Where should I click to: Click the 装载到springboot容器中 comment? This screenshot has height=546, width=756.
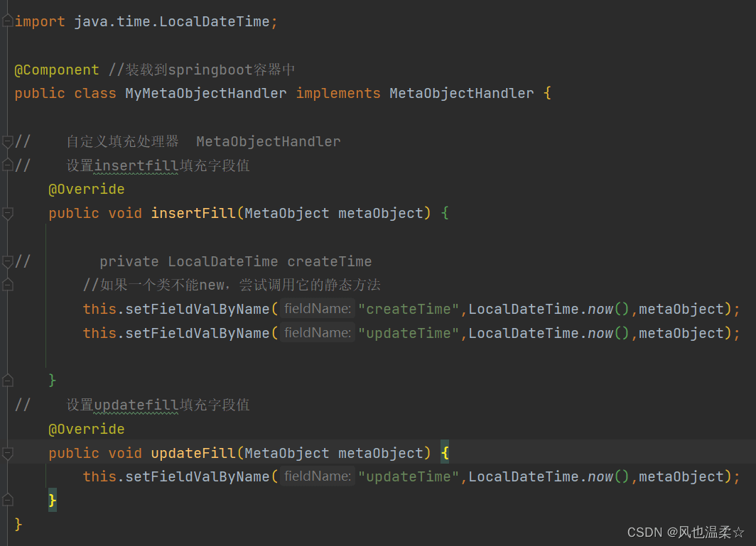202,70
